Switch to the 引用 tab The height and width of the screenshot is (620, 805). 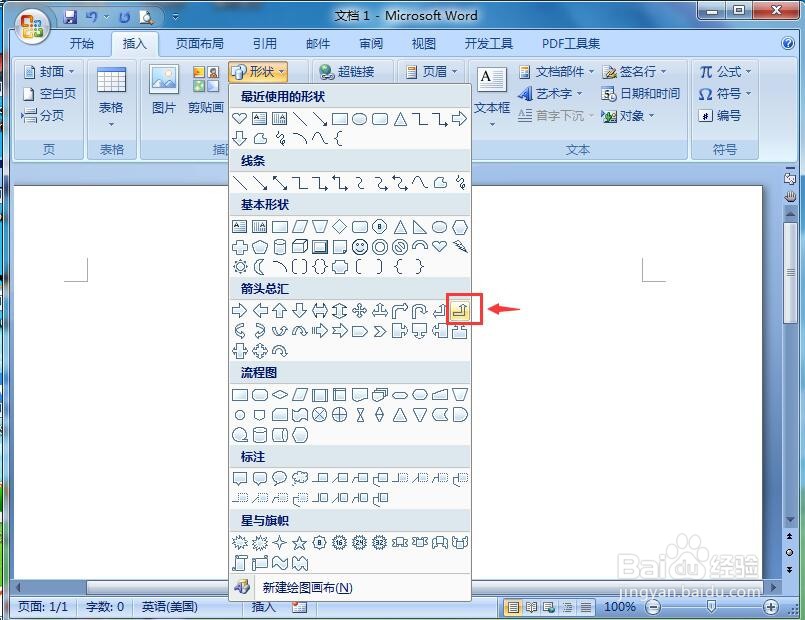coord(265,44)
